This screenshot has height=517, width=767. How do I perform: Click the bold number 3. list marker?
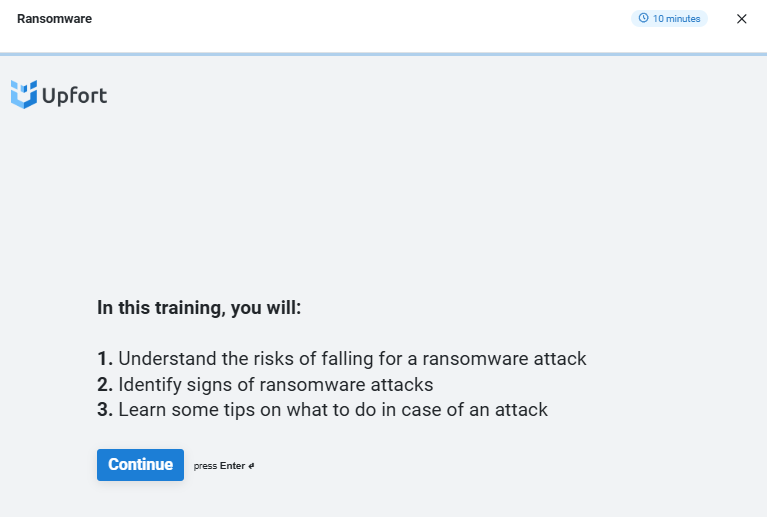pos(105,410)
